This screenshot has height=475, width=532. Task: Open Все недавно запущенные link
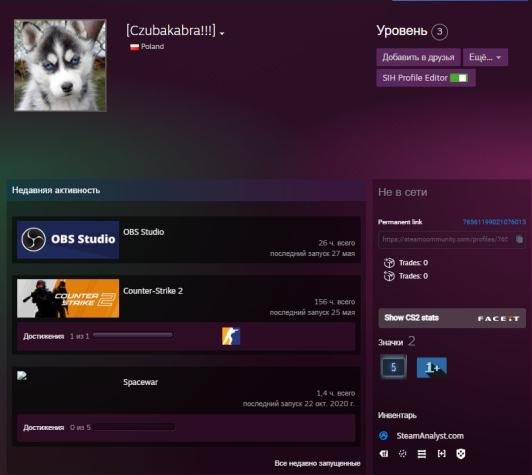click(x=317, y=463)
